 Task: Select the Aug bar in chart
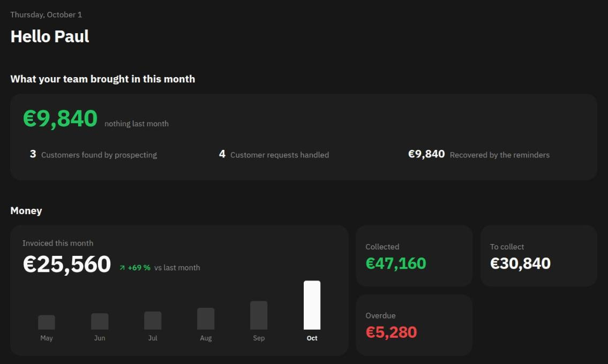206,318
